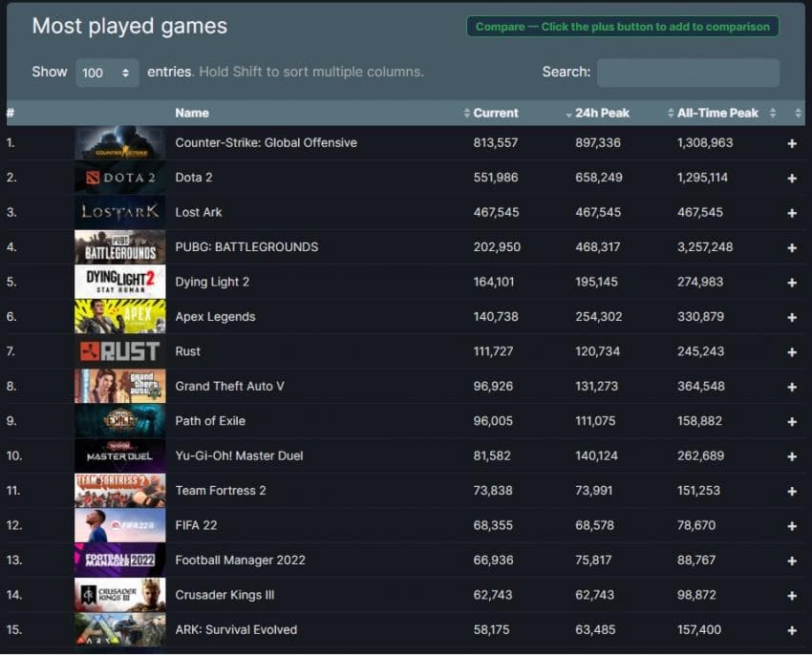Open the Dota 2 game link
812x655 pixels.
point(194,178)
